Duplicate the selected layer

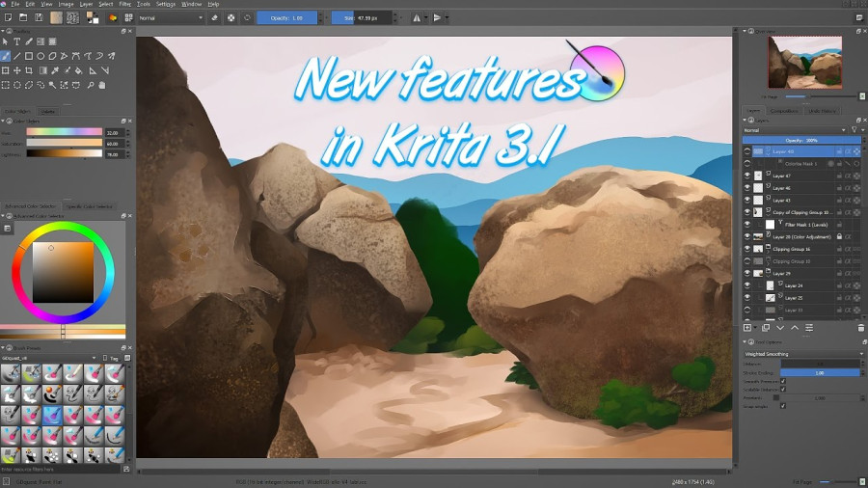pyautogui.click(x=766, y=328)
